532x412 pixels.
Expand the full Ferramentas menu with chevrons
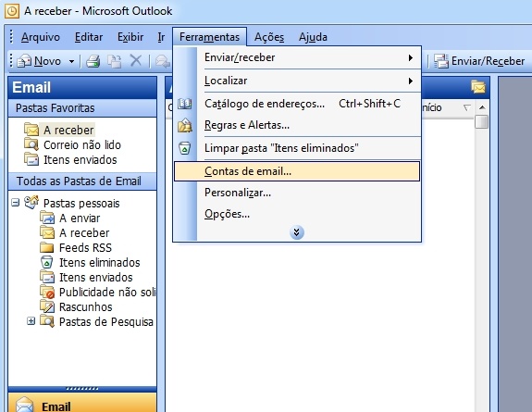point(297,232)
